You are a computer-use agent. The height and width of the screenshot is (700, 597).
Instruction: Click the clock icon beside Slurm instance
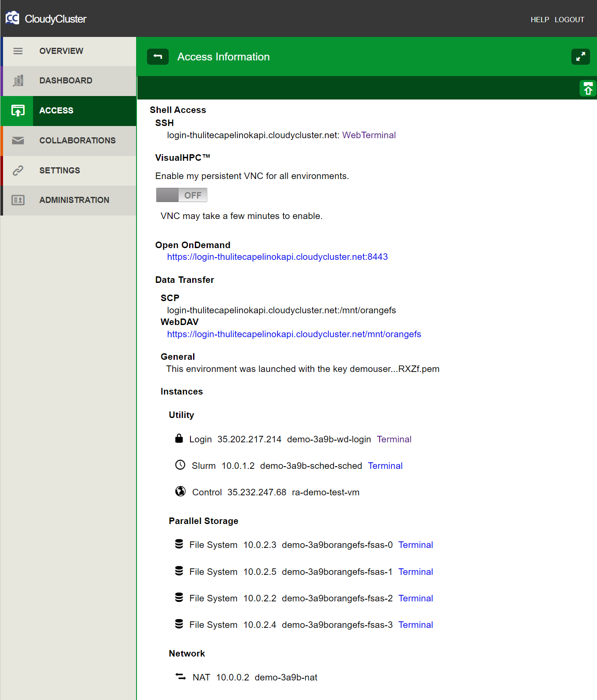point(180,465)
